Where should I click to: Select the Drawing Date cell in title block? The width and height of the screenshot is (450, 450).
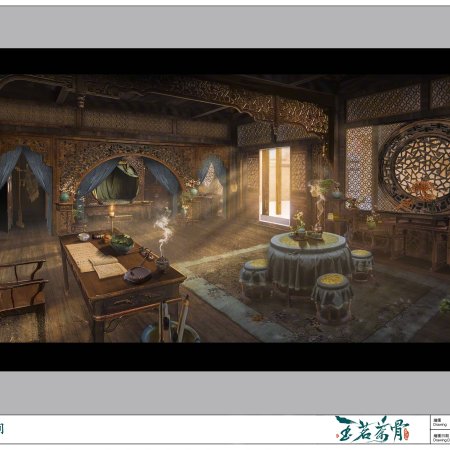[440, 436]
